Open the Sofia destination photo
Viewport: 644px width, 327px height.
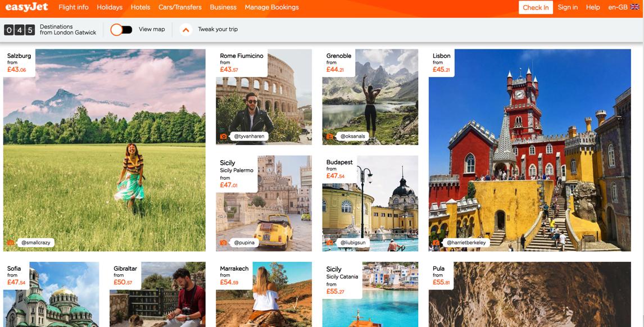tap(51, 294)
